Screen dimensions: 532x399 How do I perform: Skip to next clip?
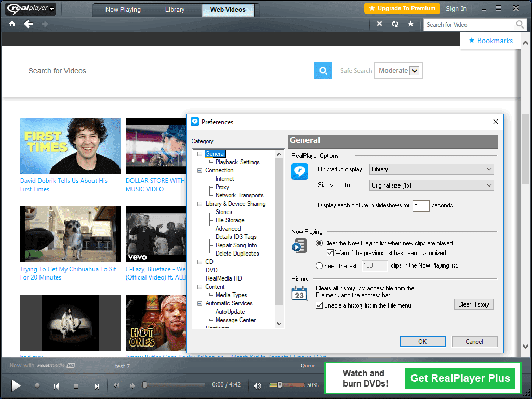[x=97, y=386]
